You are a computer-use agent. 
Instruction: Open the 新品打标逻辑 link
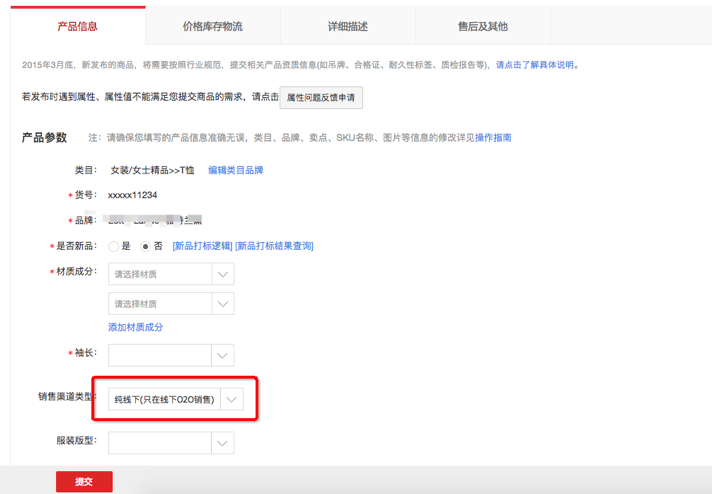[203, 246]
